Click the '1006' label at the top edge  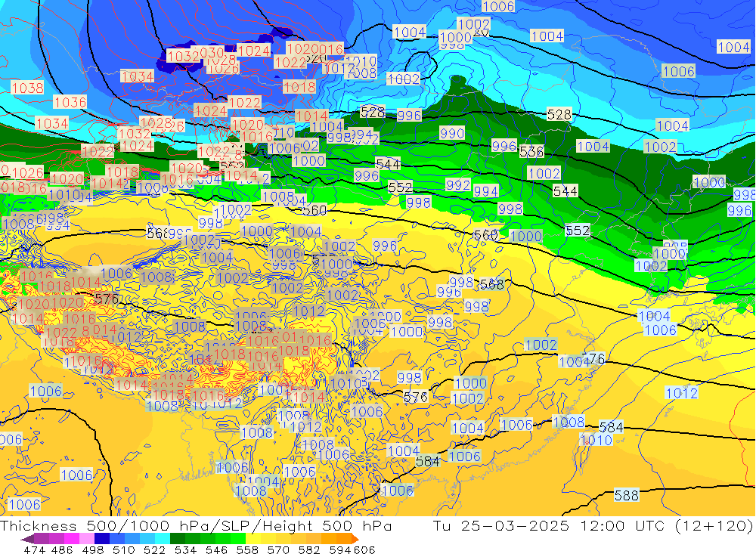[x=498, y=6]
